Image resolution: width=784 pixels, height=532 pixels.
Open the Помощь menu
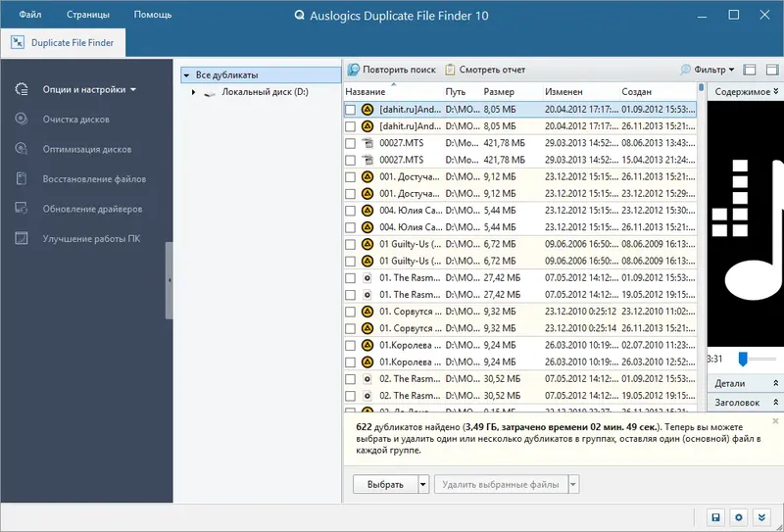point(153,15)
